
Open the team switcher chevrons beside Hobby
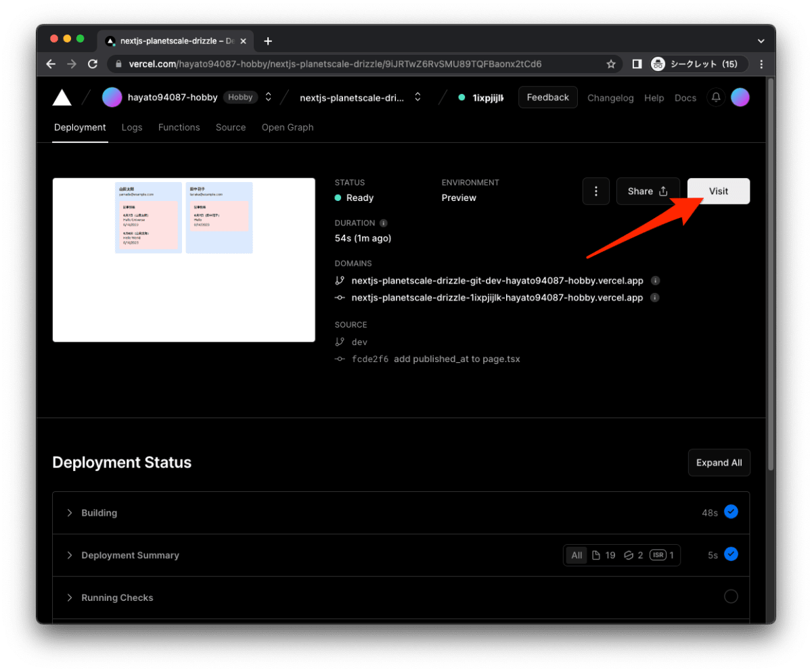coord(268,97)
